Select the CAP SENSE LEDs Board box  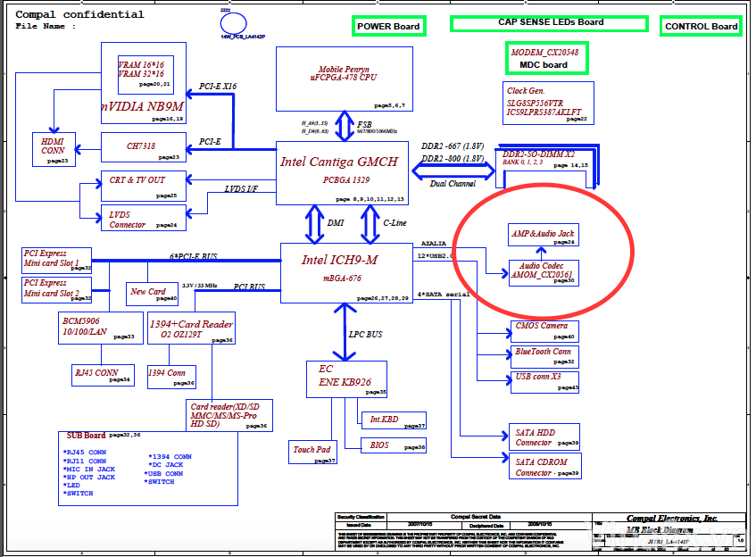pyautogui.click(x=550, y=23)
